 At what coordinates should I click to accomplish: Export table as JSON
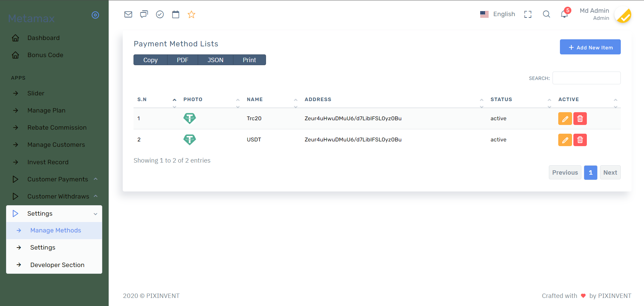(216, 60)
